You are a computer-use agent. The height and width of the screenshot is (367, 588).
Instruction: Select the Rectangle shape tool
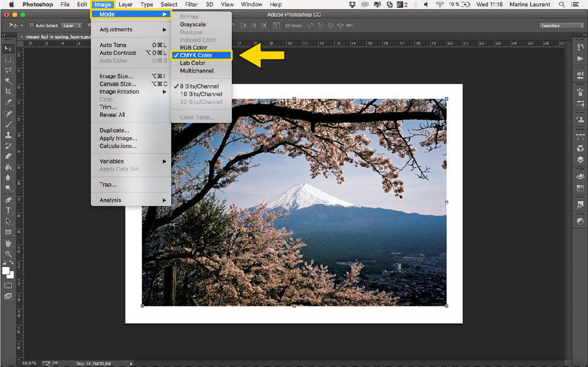[x=8, y=232]
